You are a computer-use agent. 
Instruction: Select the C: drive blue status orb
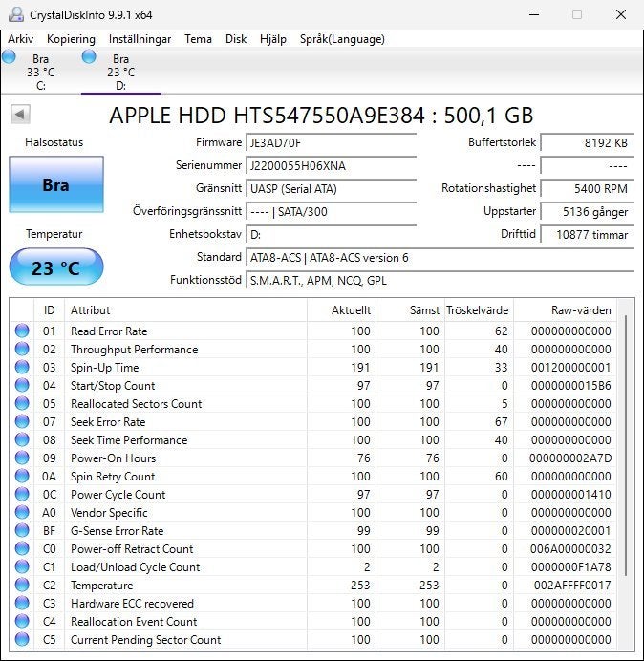click(x=9, y=56)
